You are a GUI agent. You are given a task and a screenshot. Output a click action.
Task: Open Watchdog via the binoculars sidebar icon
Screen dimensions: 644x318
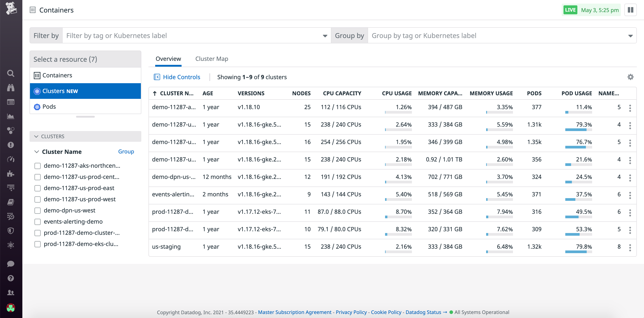tap(11, 88)
